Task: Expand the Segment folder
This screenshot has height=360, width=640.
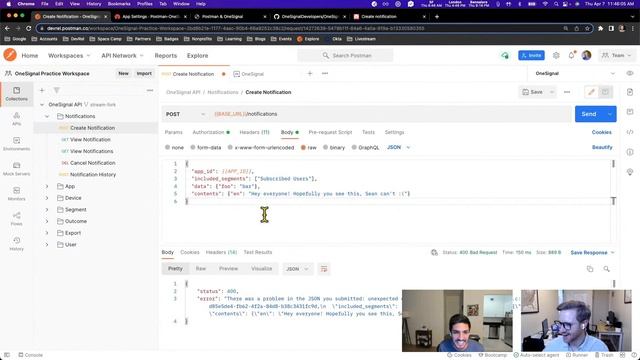Action: tap(47, 209)
